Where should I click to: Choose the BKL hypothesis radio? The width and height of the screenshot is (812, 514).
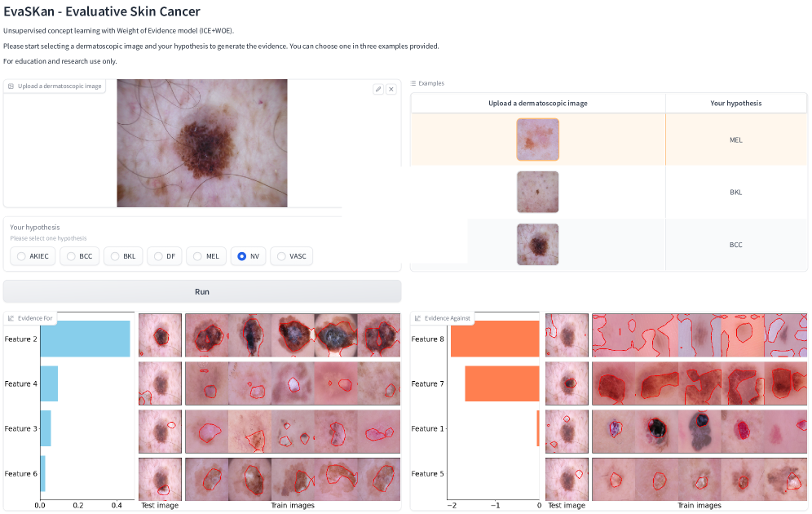114,256
